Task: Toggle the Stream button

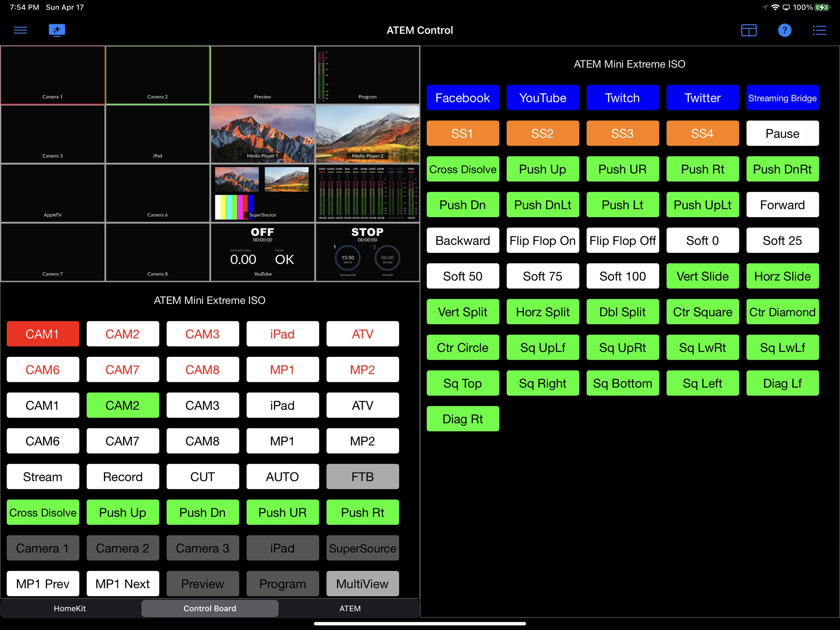Action: 43,476
